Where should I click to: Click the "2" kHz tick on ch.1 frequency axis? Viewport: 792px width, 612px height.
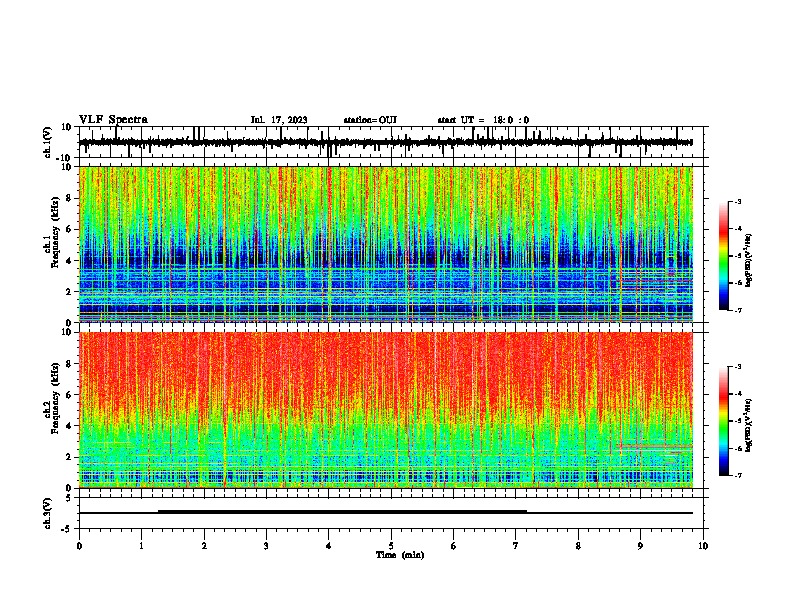pos(70,292)
